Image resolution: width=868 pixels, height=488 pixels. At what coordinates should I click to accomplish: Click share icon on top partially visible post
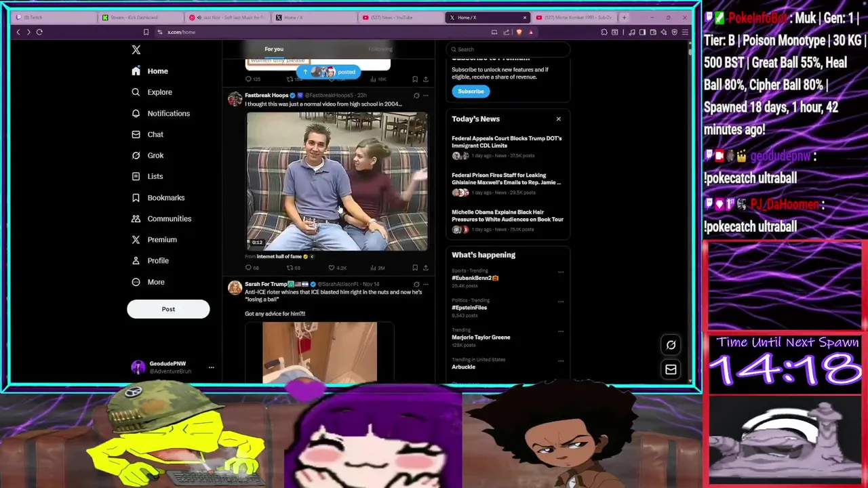click(x=426, y=79)
